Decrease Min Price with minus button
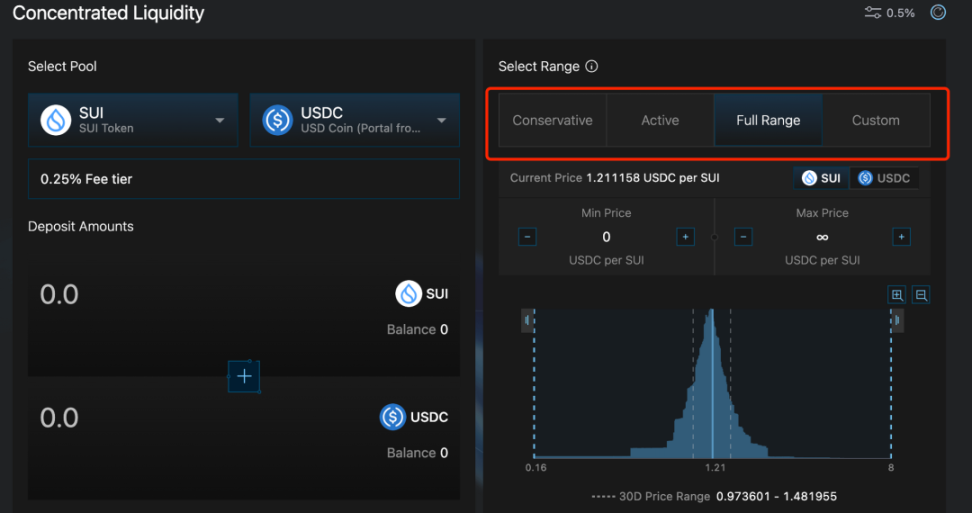This screenshot has width=972, height=513. 528,237
